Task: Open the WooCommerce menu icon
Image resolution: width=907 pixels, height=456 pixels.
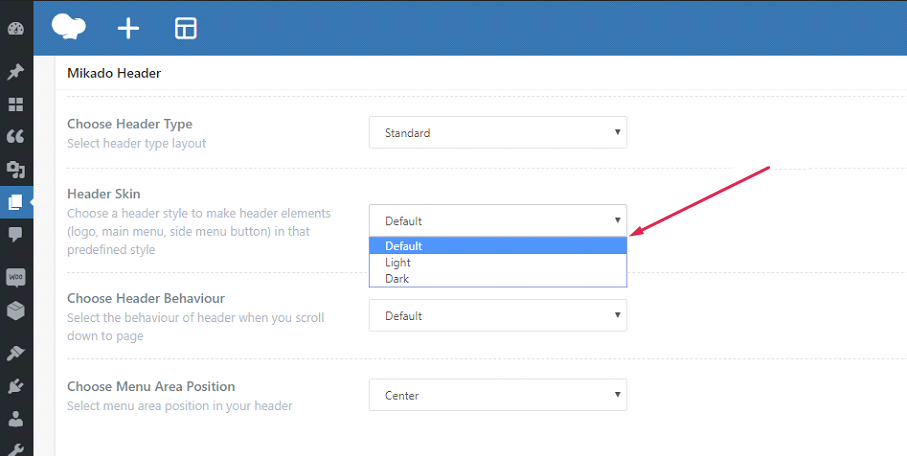Action: (15, 277)
